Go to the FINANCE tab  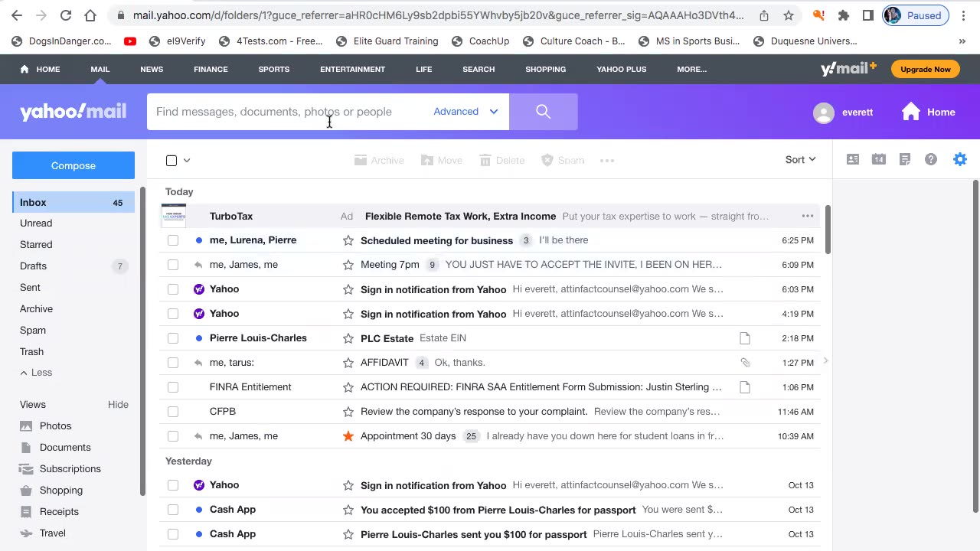[x=211, y=69]
